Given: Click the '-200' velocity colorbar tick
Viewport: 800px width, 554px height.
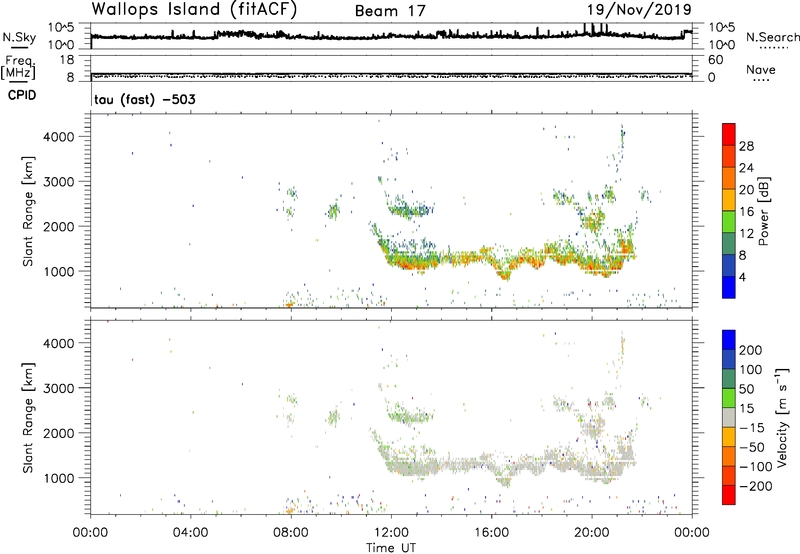Looking at the screenshot, I should pos(756,486).
